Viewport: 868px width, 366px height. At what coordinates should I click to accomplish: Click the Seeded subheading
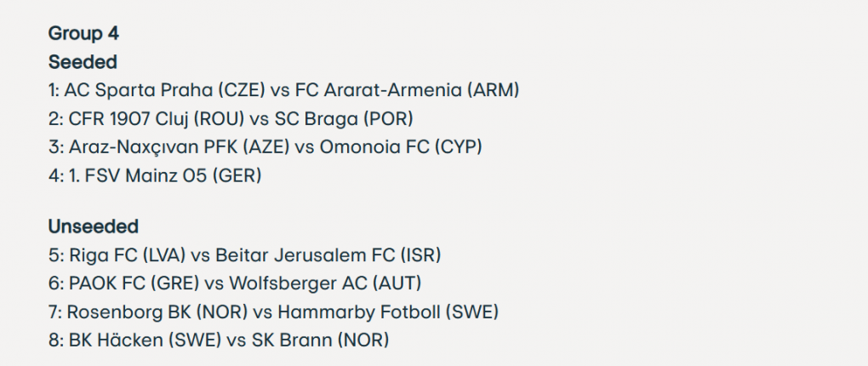coord(83,62)
